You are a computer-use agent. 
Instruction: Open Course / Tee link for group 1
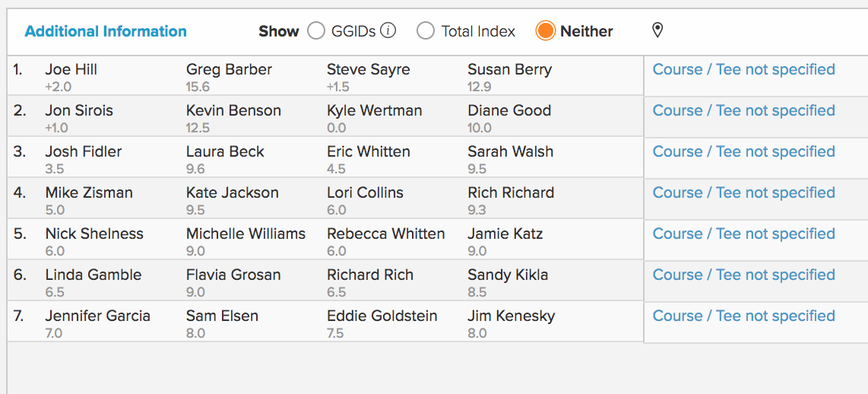point(743,69)
